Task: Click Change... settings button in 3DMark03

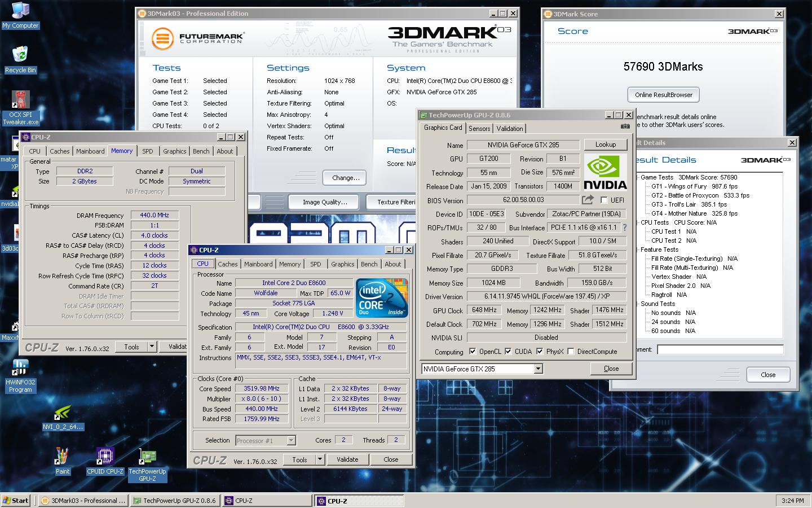Action: 346,178
